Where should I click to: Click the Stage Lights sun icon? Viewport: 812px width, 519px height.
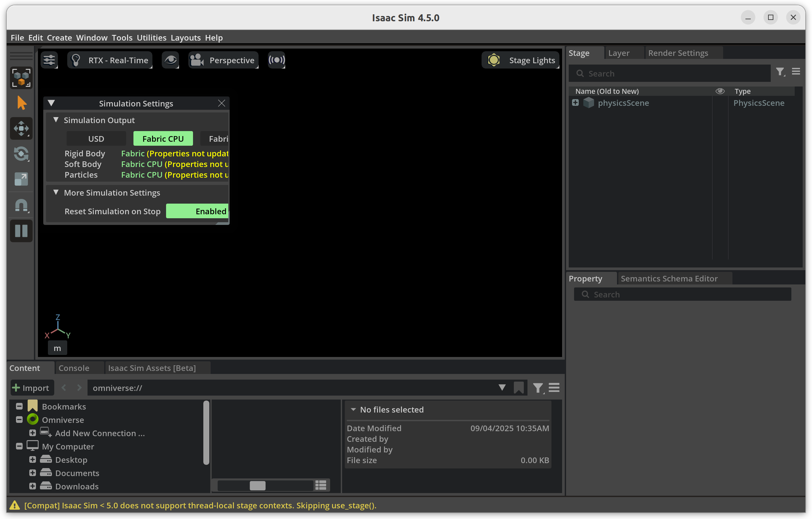(x=494, y=60)
